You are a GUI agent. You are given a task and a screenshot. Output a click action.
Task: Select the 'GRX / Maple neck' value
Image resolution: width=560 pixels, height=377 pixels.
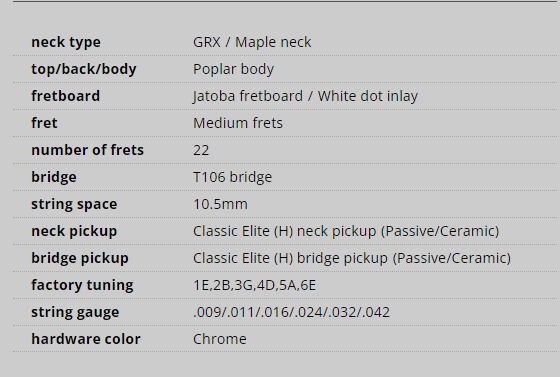(252, 42)
